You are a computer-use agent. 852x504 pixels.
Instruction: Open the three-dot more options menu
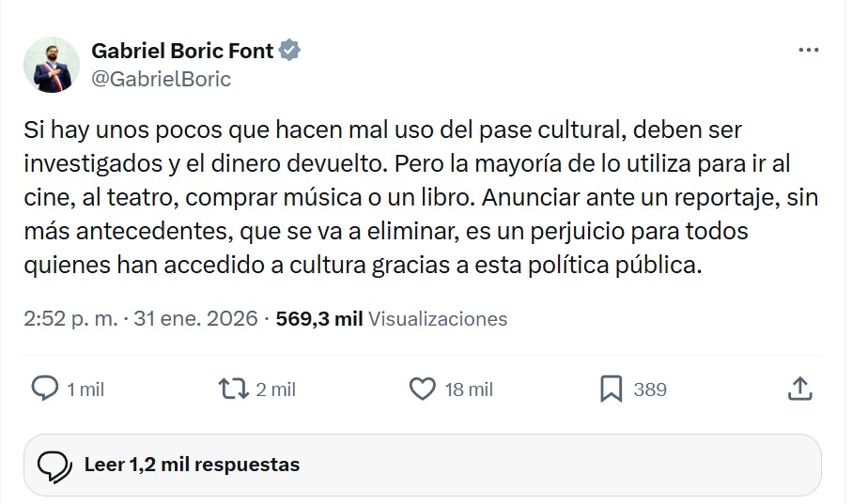807,51
